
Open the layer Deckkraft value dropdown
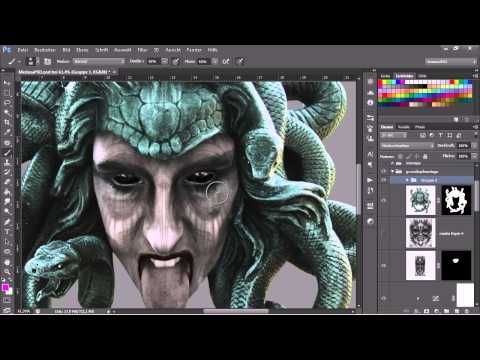(474, 146)
